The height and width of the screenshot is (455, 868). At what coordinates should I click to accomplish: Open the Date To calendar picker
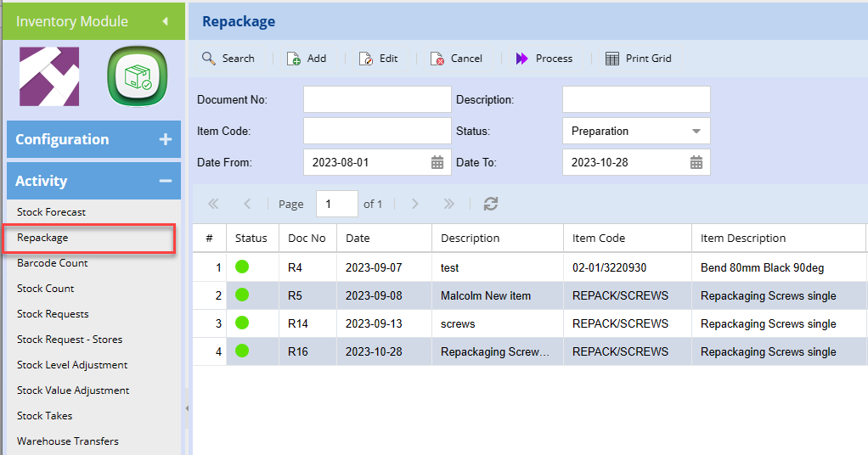pos(696,162)
